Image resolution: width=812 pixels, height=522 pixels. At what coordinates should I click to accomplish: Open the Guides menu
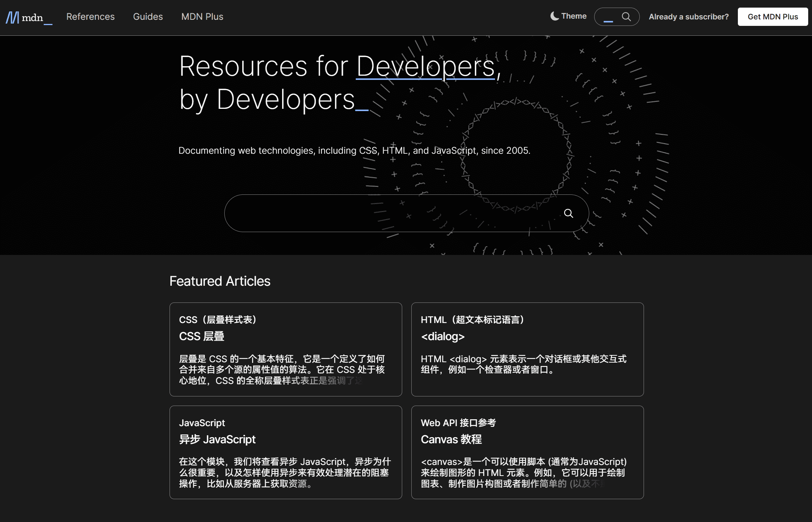[148, 16]
